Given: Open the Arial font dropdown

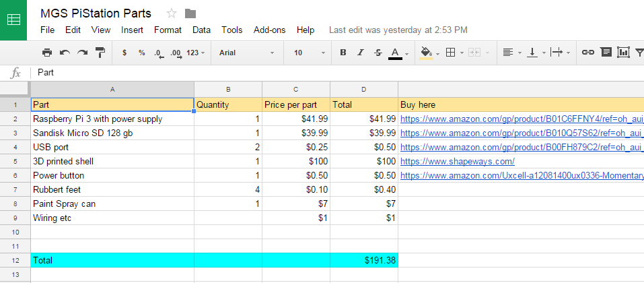Looking at the screenshot, I should 246,53.
